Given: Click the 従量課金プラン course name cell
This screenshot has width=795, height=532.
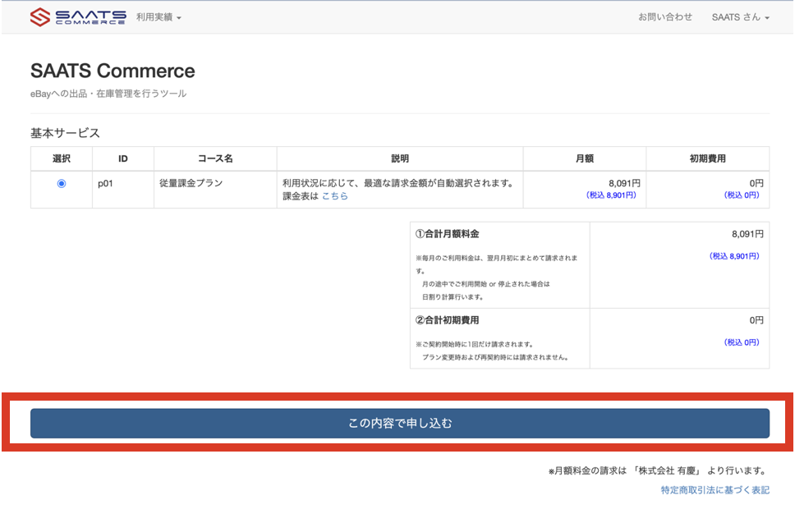Looking at the screenshot, I should coord(191,184).
